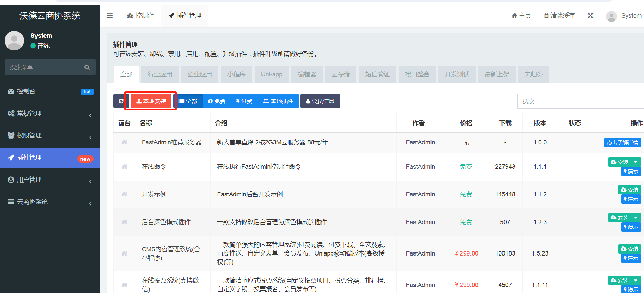Select the 短信验证 category tab
Viewport: 644px width, 293px height.
[377, 74]
